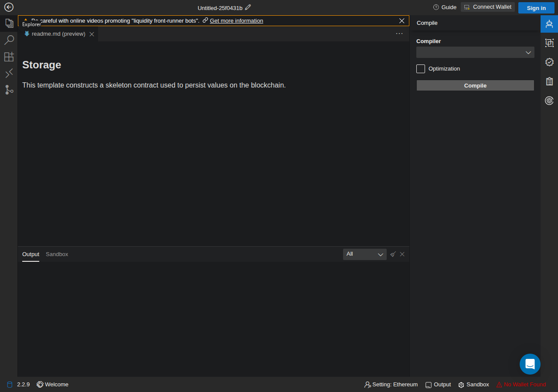Click the Compile button
The height and width of the screenshot is (392, 558).
(x=475, y=85)
